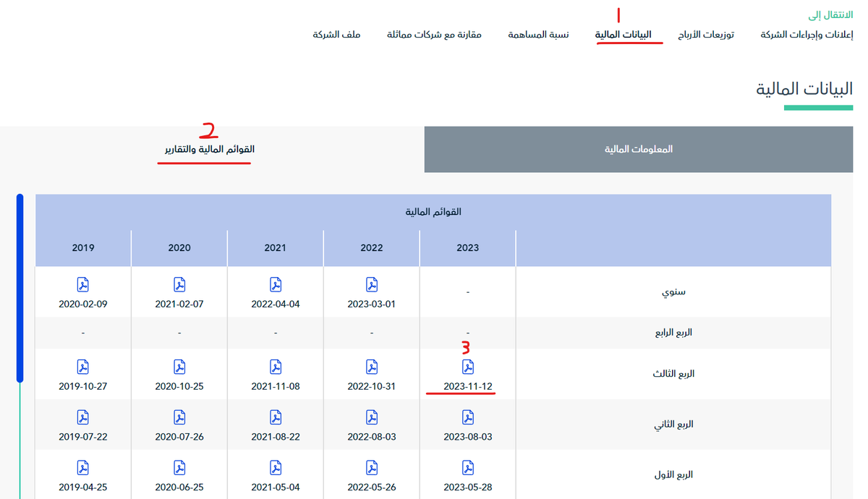
Task: Click the الربع الرابع row label
Action: 674,333
